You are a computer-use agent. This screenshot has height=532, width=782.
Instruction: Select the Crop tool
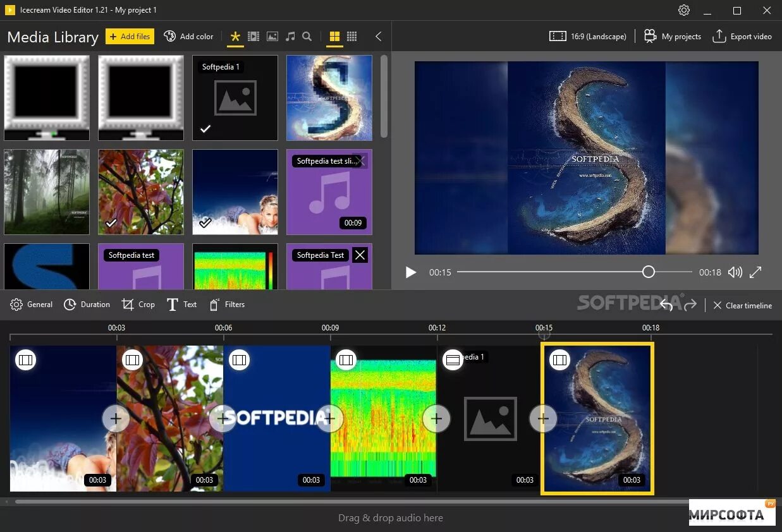pyautogui.click(x=138, y=305)
